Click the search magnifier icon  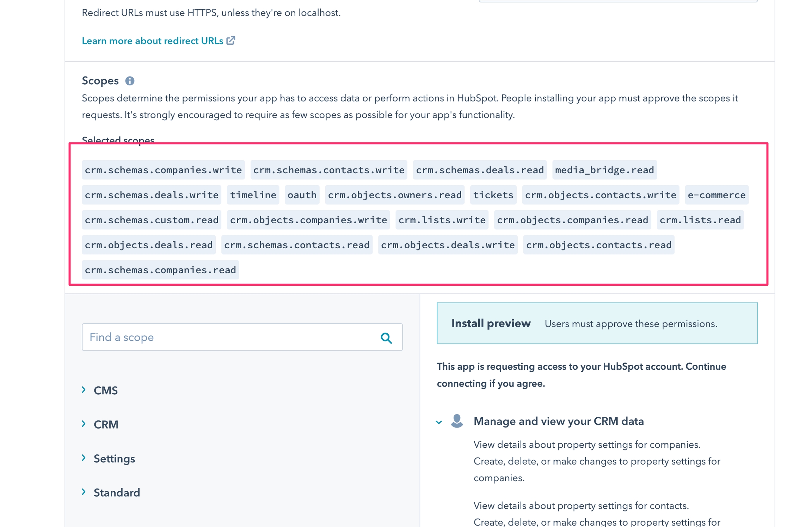point(386,338)
